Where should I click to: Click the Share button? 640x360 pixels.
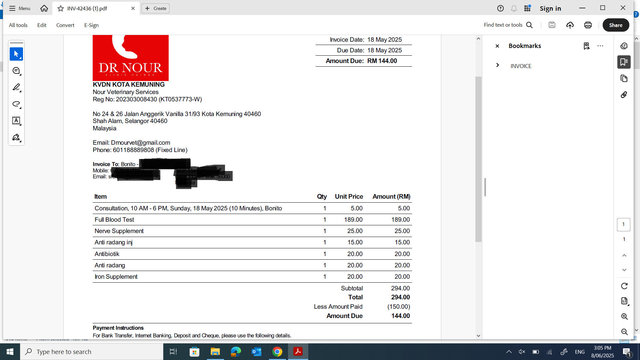coord(616,25)
